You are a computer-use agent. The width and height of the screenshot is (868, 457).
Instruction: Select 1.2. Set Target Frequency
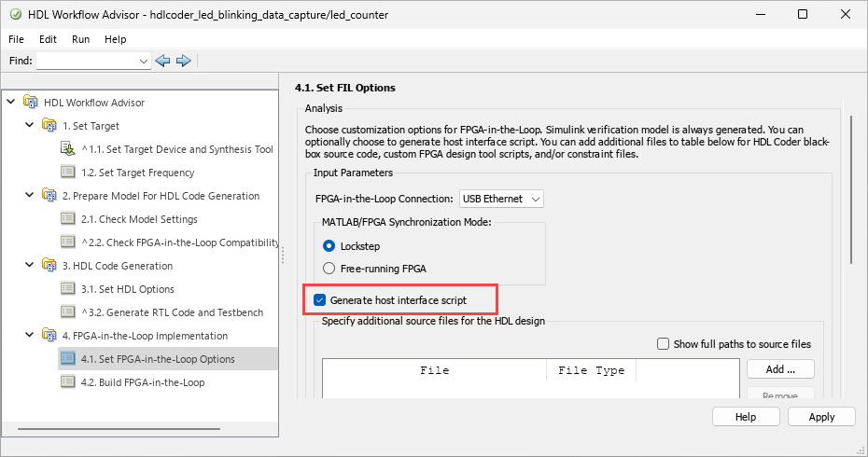click(138, 172)
